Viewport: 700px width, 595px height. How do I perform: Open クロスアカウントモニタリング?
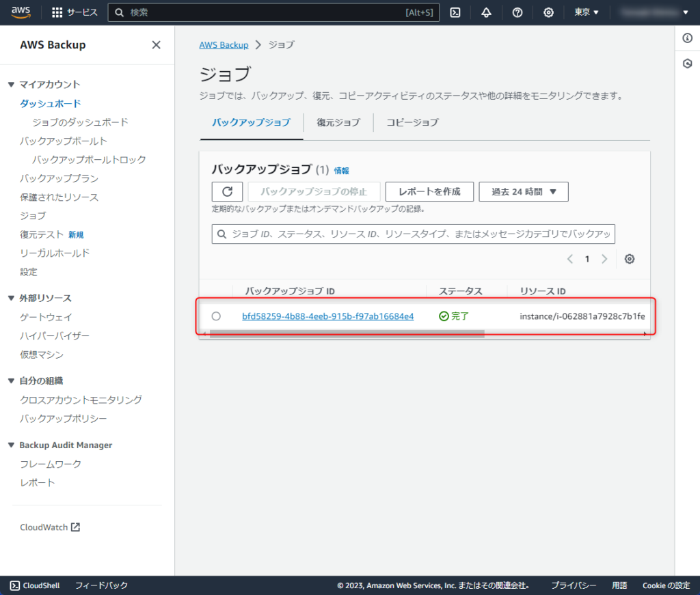coord(81,400)
